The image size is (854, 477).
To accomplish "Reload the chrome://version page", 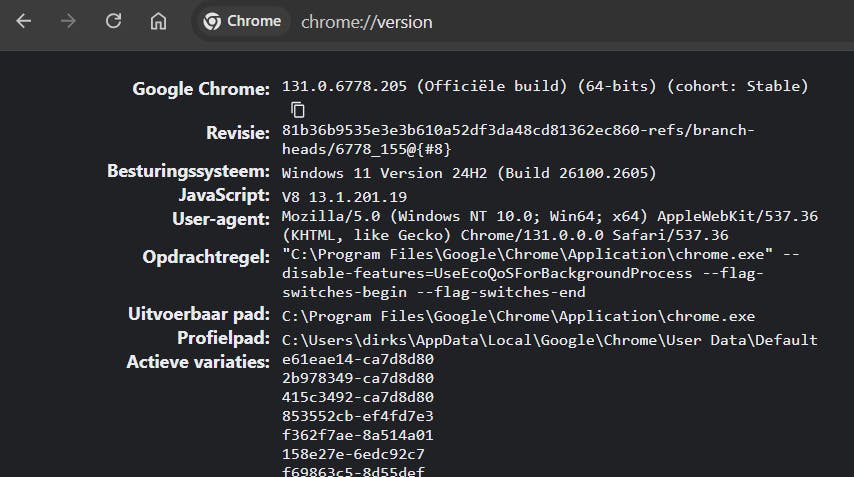I will pos(113,21).
